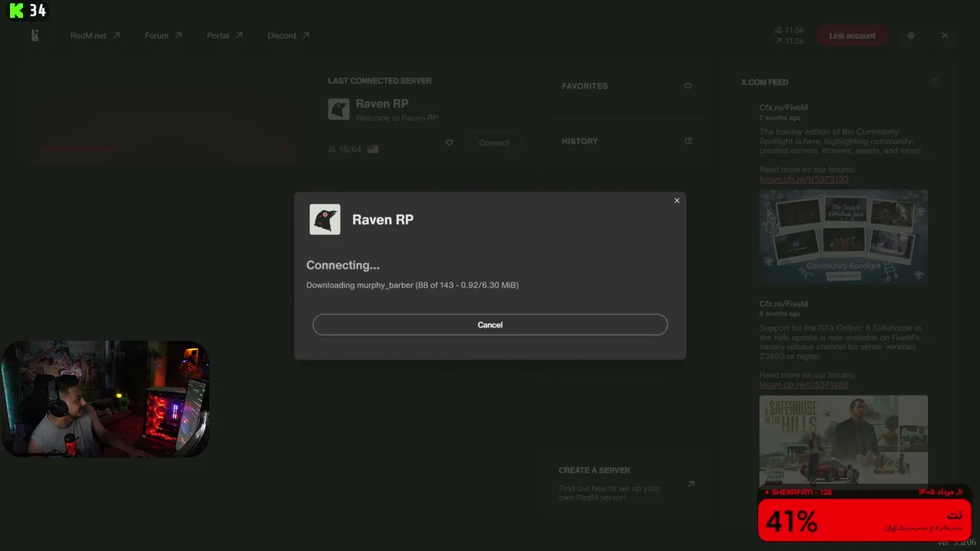Image resolution: width=980 pixels, height=551 pixels.
Task: Open the forum.cfx.re/t/5373133 link
Action: (804, 180)
